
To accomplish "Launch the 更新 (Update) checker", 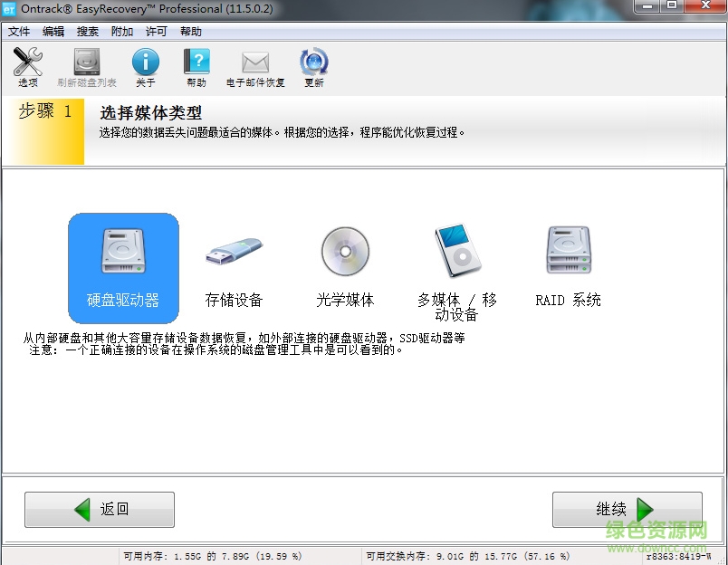I will point(314,66).
